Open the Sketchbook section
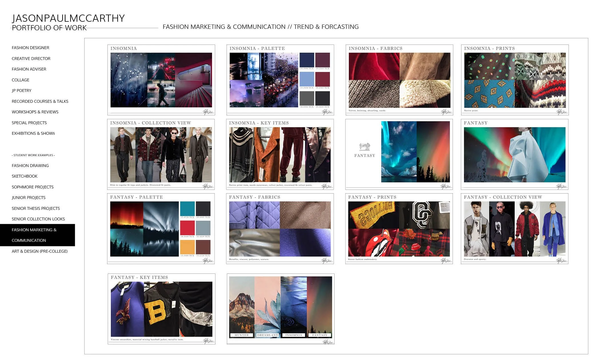600x364 pixels. (25, 176)
